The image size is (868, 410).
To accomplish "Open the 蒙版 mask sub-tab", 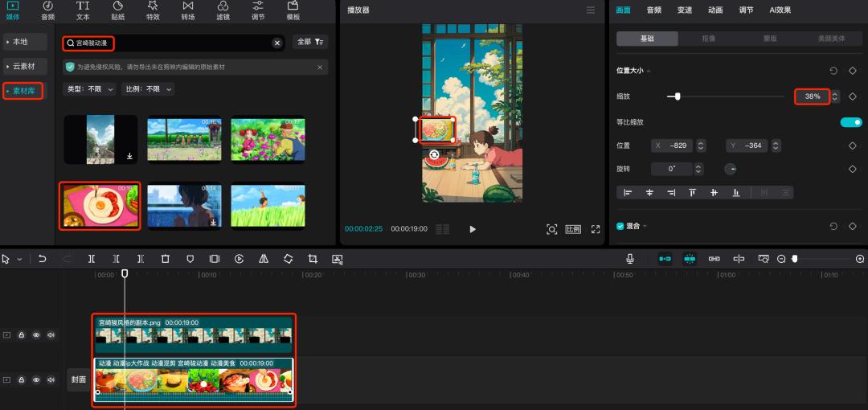I will click(770, 39).
